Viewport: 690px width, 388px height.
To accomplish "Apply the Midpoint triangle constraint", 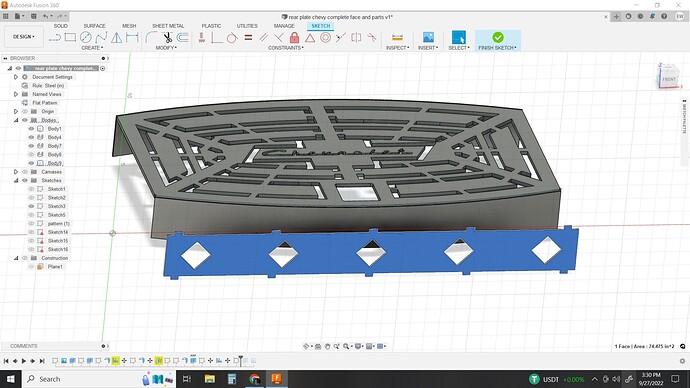I will click(310, 37).
